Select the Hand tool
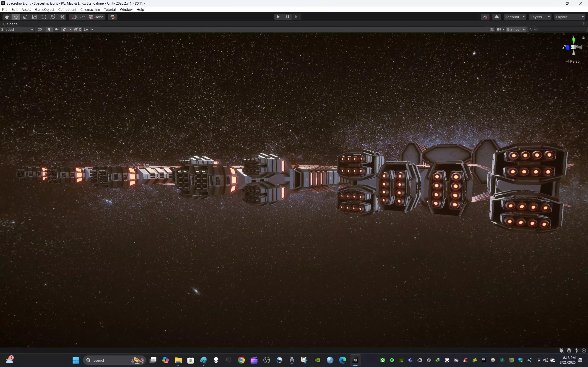This screenshot has height=367, width=588. [7, 17]
